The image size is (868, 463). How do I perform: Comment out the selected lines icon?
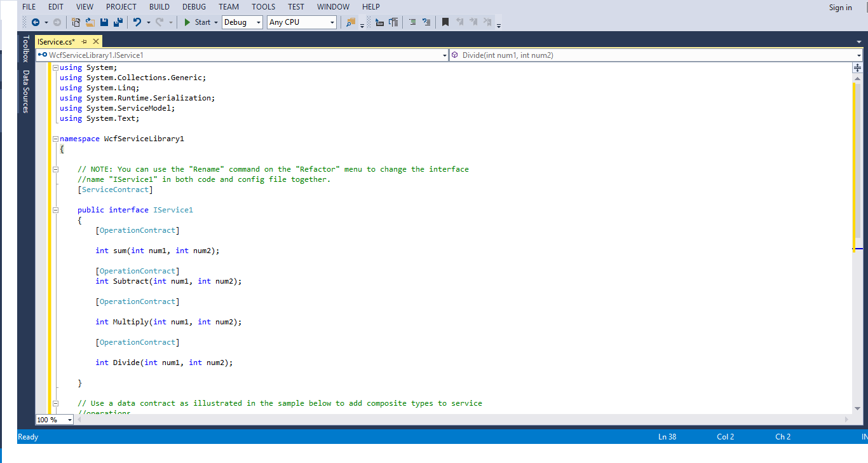click(412, 22)
